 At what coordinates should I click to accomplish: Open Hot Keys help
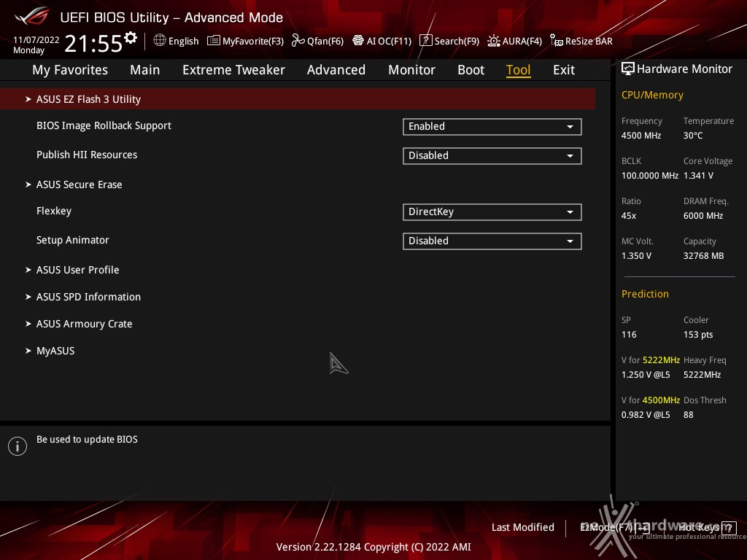click(x=707, y=528)
